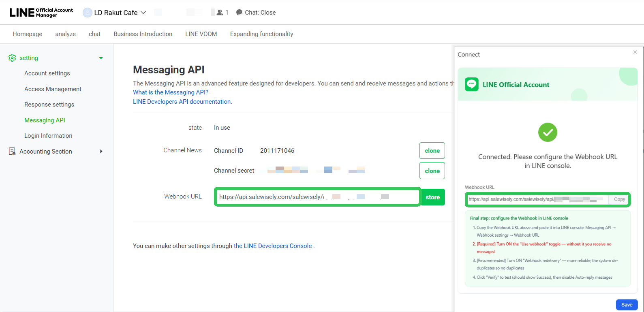The width and height of the screenshot is (644, 312).
Task: Click the LINE Official Account Manager logo
Action: (41, 13)
